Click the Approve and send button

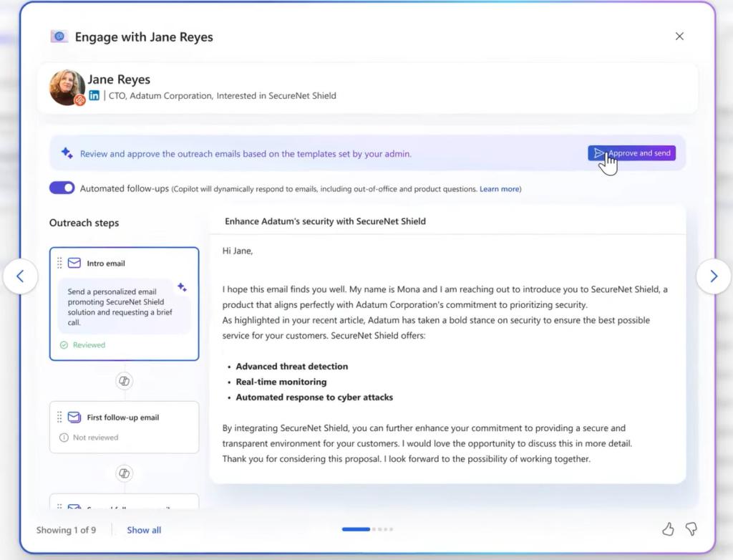[631, 153]
